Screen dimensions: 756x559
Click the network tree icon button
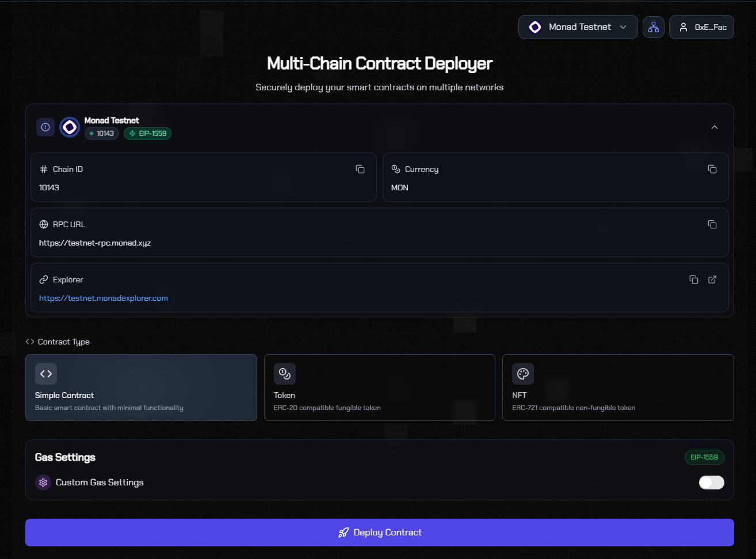[x=654, y=27]
